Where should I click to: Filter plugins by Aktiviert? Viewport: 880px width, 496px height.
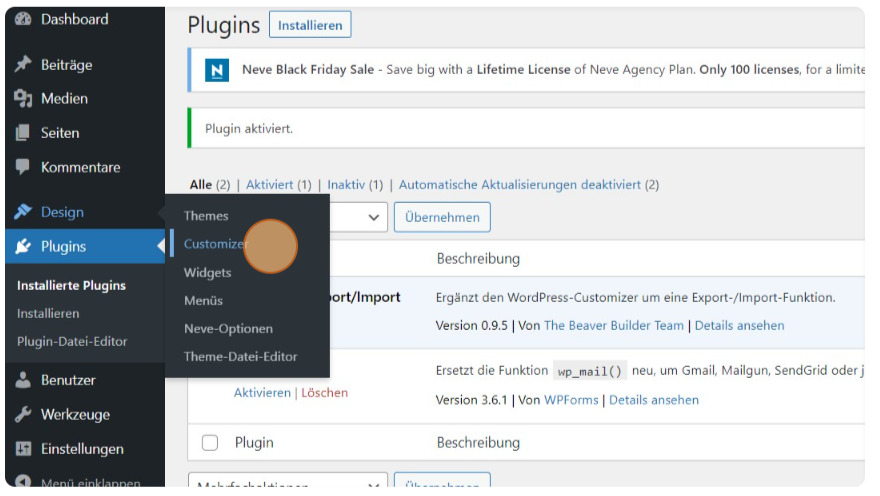(270, 185)
